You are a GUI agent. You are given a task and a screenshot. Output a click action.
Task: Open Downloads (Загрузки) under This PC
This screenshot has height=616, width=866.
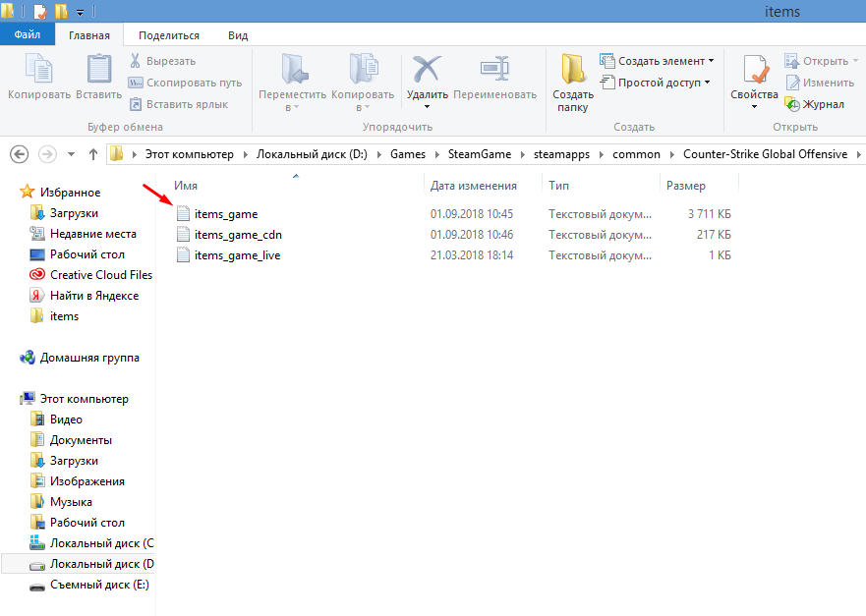coord(64,461)
